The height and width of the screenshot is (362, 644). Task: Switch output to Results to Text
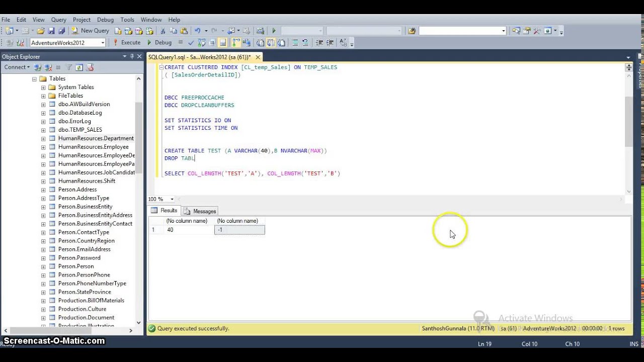[x=260, y=43]
